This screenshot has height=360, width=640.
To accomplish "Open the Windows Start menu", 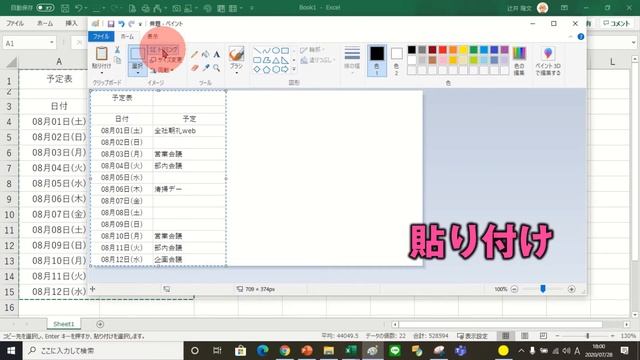I will (x=11, y=351).
